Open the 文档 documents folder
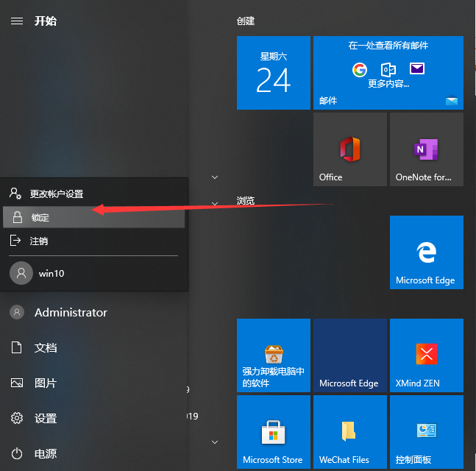Viewport: 476px width, 471px height. 45,348
